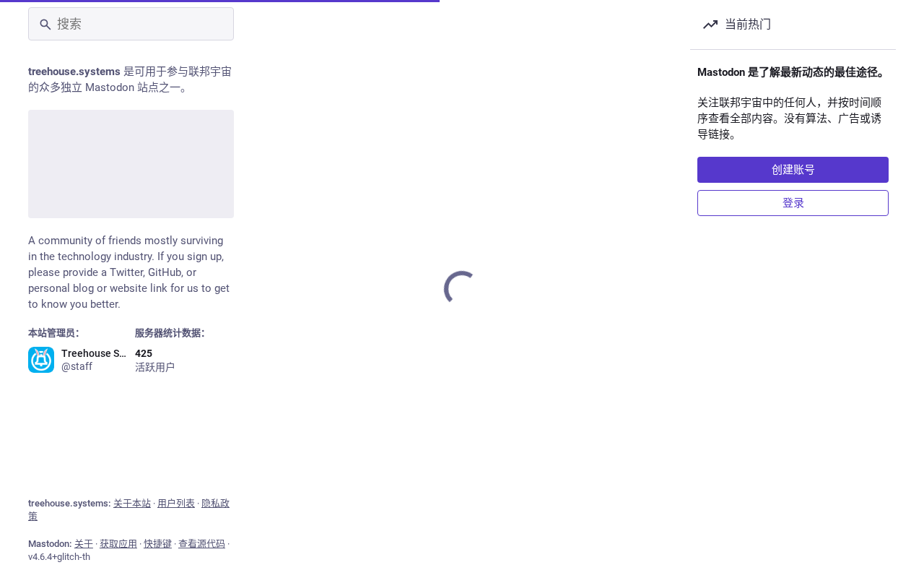924x578 pixels.
Task: Open the Treehouse staff avatar
Action: tap(41, 360)
